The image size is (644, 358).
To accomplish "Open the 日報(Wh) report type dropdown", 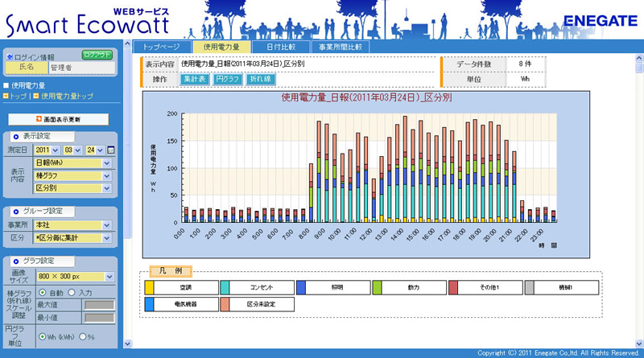I will click(72, 163).
